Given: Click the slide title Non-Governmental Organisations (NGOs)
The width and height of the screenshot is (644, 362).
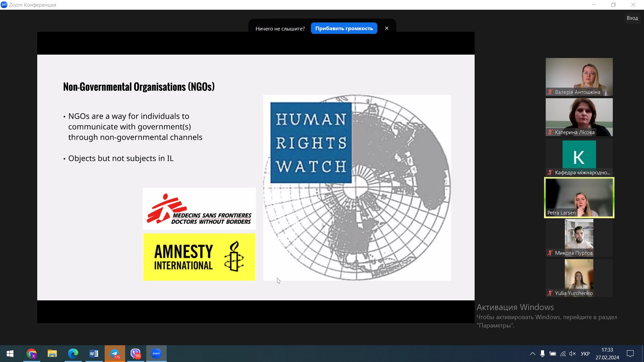Looking at the screenshot, I should (x=139, y=86).
